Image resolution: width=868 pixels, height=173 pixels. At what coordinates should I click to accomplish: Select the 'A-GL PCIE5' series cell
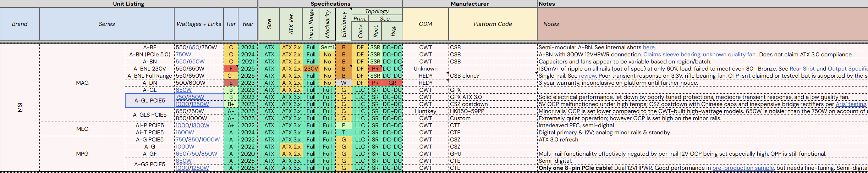point(150,101)
